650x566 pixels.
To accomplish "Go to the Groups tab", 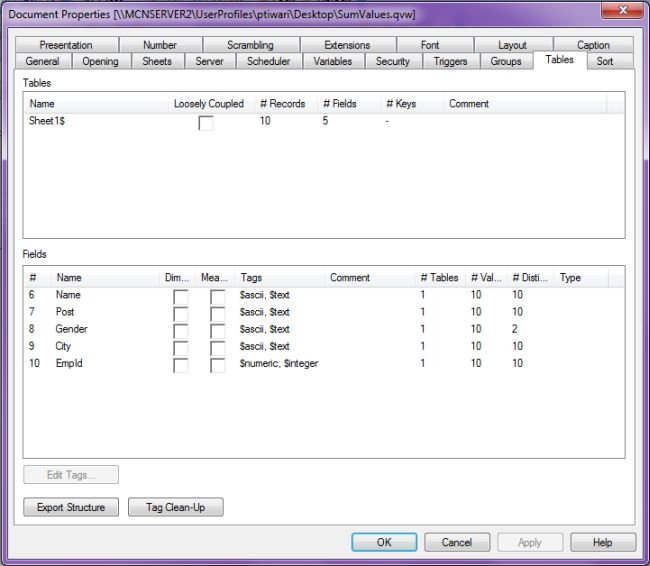I will click(x=506, y=61).
